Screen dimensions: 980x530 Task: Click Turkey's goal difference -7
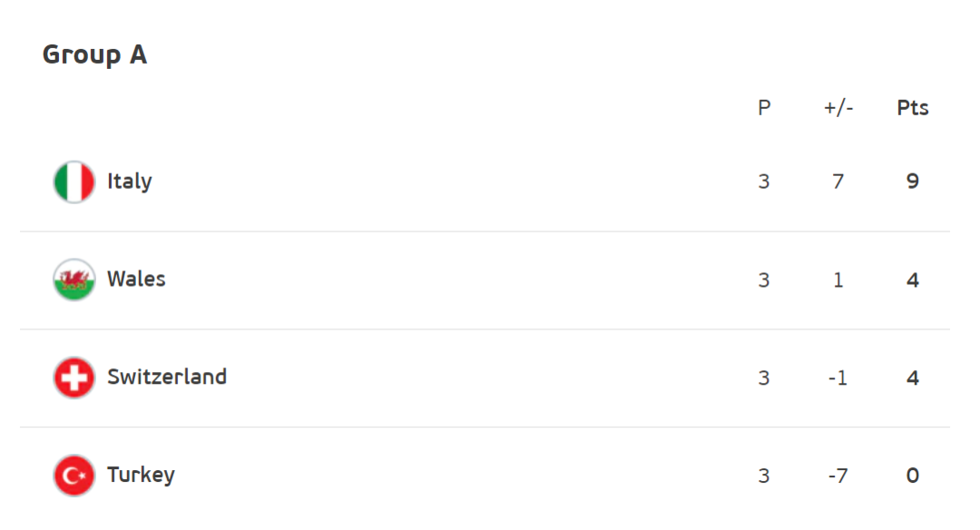pyautogui.click(x=838, y=476)
